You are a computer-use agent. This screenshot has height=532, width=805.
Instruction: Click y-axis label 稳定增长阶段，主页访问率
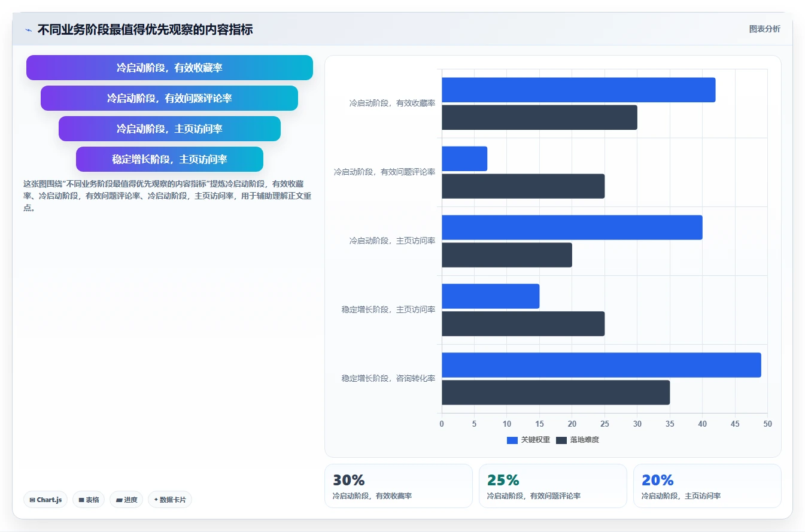click(x=388, y=310)
